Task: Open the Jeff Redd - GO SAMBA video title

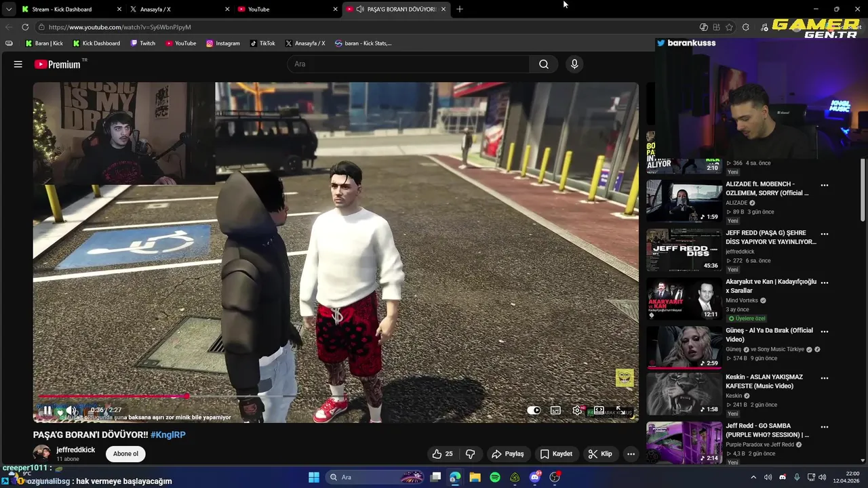Action: coord(768,430)
